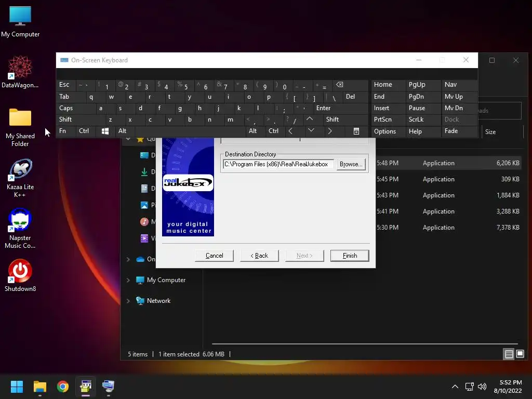
Task: Expand OneDrive node in Explorer sidebar
Action: pos(128,260)
